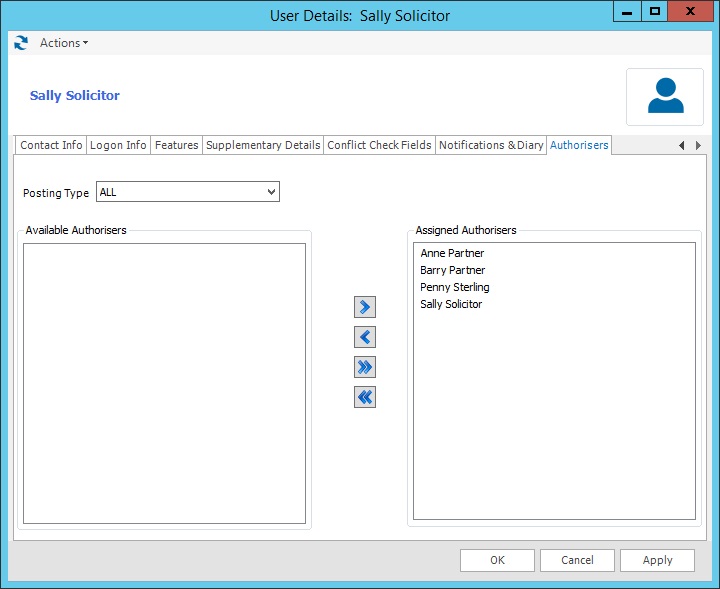The image size is (720, 589).
Task: Open the Actions dropdown menu
Action: 64,43
